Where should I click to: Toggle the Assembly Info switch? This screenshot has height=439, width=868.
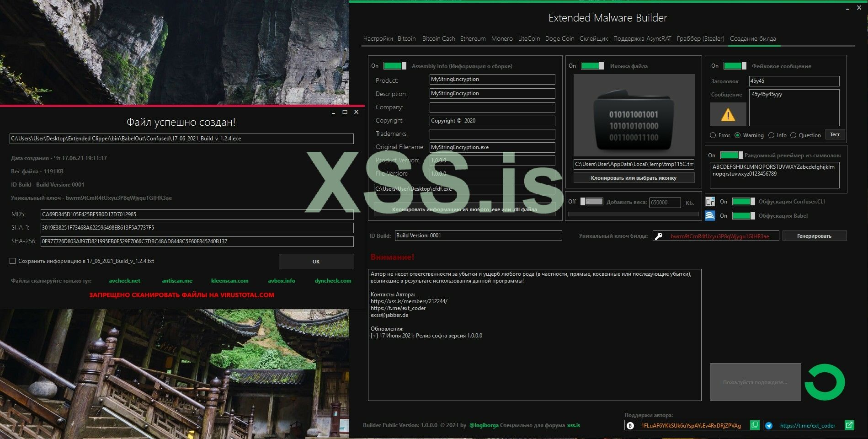pyautogui.click(x=394, y=66)
